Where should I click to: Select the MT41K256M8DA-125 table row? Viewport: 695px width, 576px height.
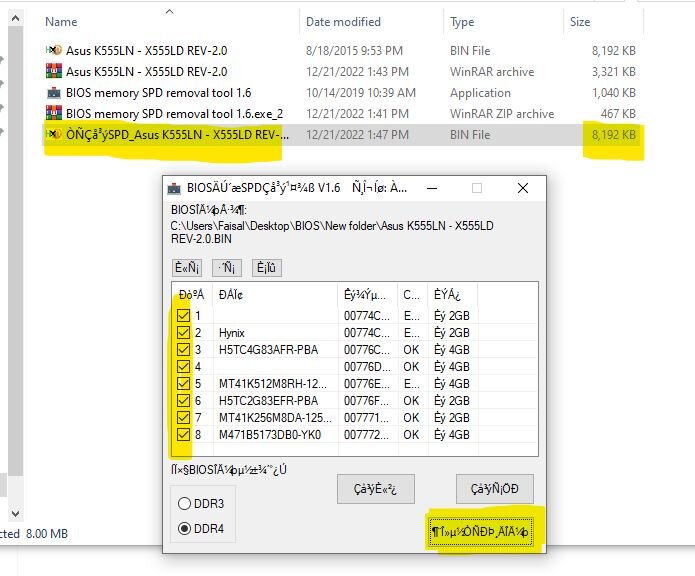click(355, 417)
